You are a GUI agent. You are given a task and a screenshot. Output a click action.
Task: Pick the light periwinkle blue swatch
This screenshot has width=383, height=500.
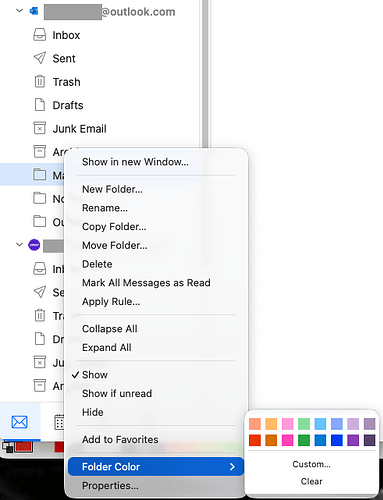[x=337, y=424]
